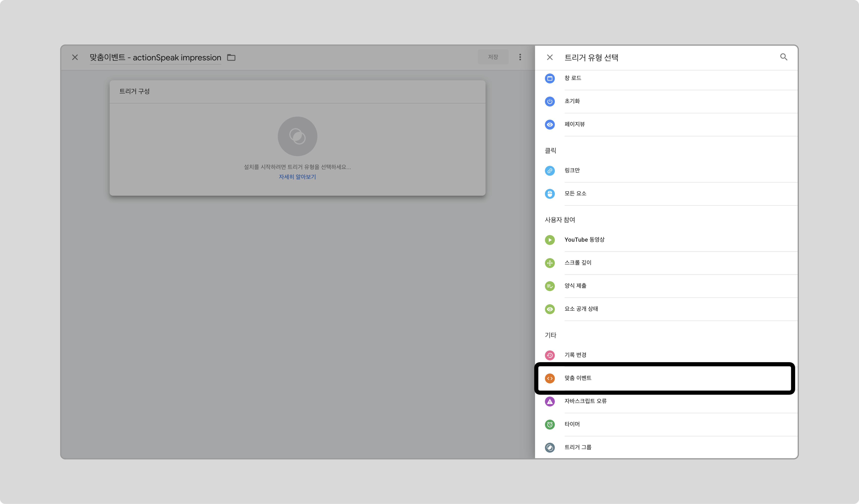Choose the 요소 공개 상태 trigger
The width and height of the screenshot is (859, 504).
coord(666,309)
